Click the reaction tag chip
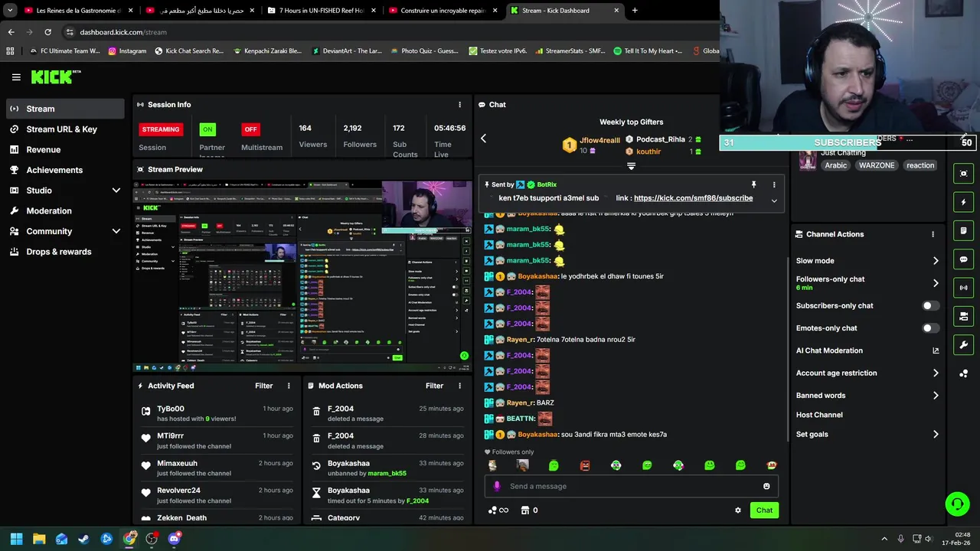 [920, 165]
